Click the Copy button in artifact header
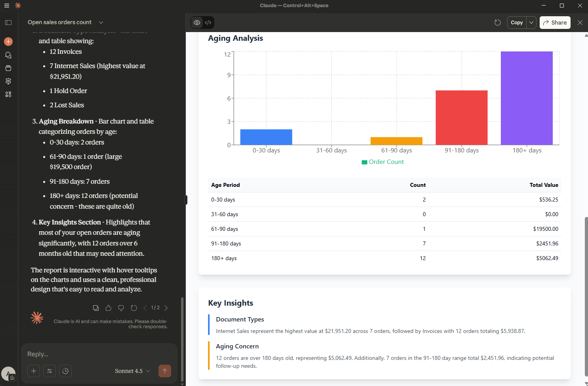 [x=517, y=23]
